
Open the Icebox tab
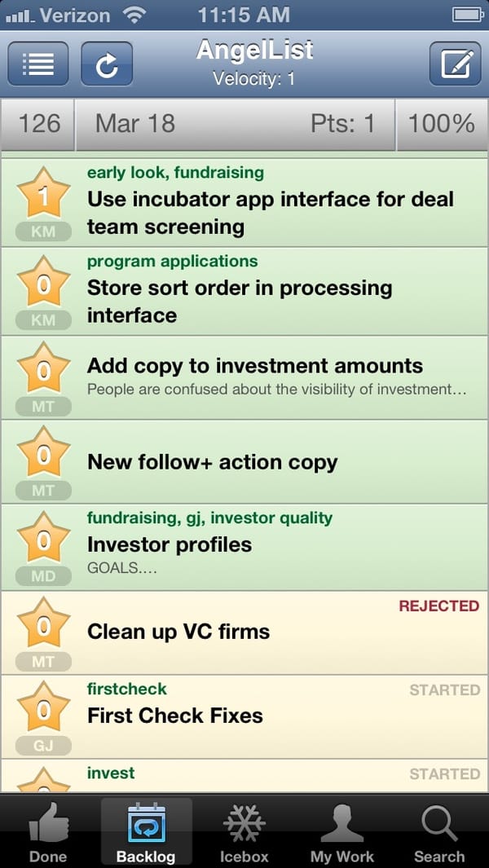click(x=244, y=832)
